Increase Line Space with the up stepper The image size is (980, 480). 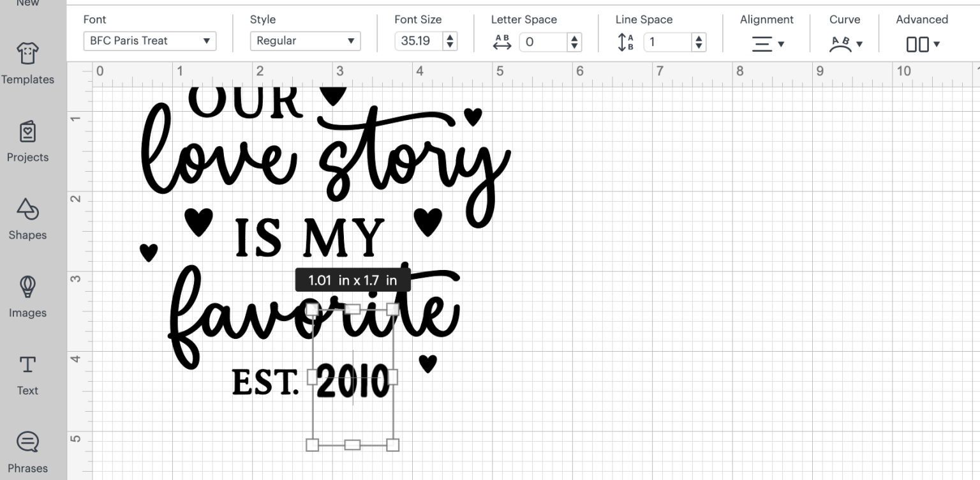pyautogui.click(x=699, y=37)
